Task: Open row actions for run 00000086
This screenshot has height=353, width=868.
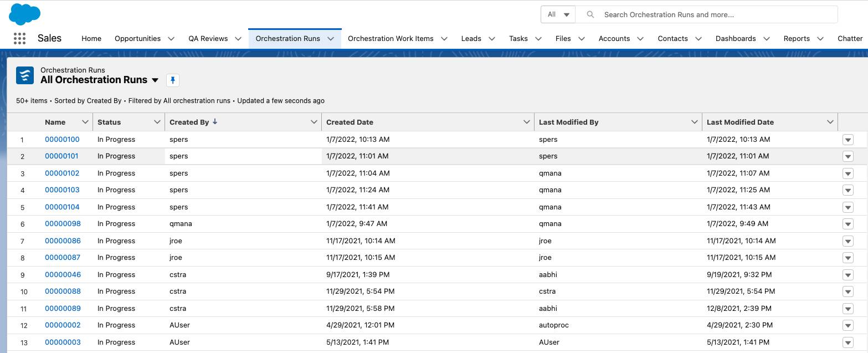Action: [848, 241]
